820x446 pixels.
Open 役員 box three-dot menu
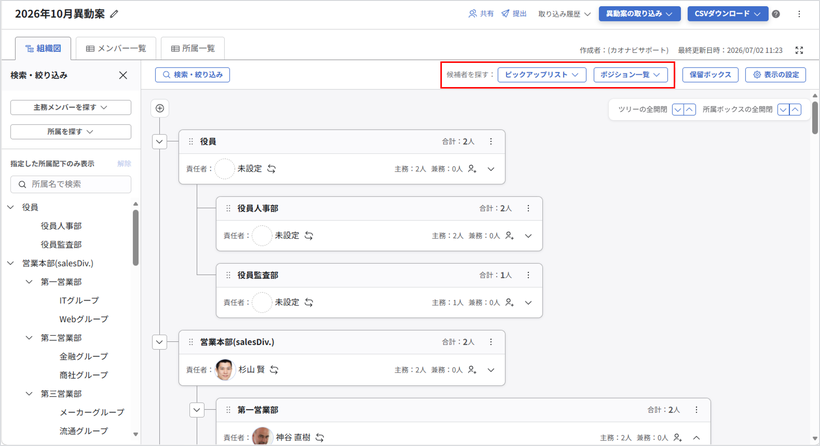coord(491,142)
